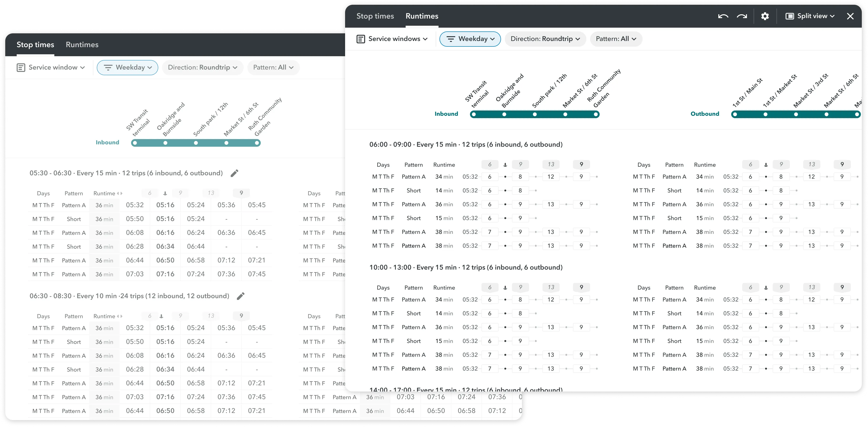Click Oakridge and Burnside stop dot on front Inbound line
The width and height of the screenshot is (868, 427).
click(x=504, y=114)
